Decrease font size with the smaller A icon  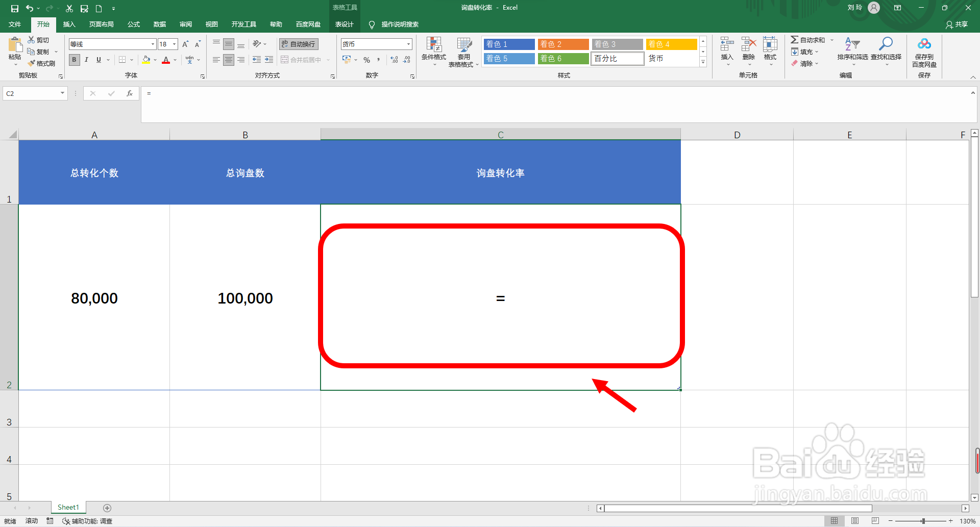(198, 44)
